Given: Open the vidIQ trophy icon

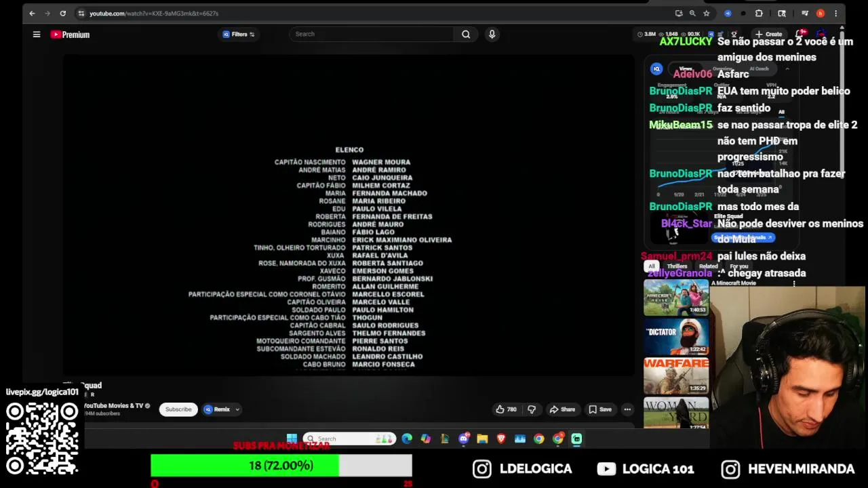Looking at the screenshot, I should coord(734,34).
